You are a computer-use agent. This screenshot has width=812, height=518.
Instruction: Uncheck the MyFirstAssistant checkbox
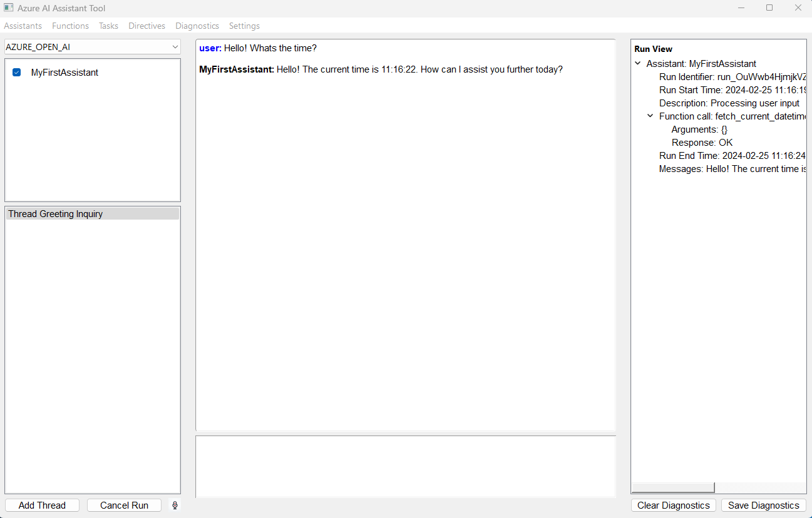[x=17, y=73]
